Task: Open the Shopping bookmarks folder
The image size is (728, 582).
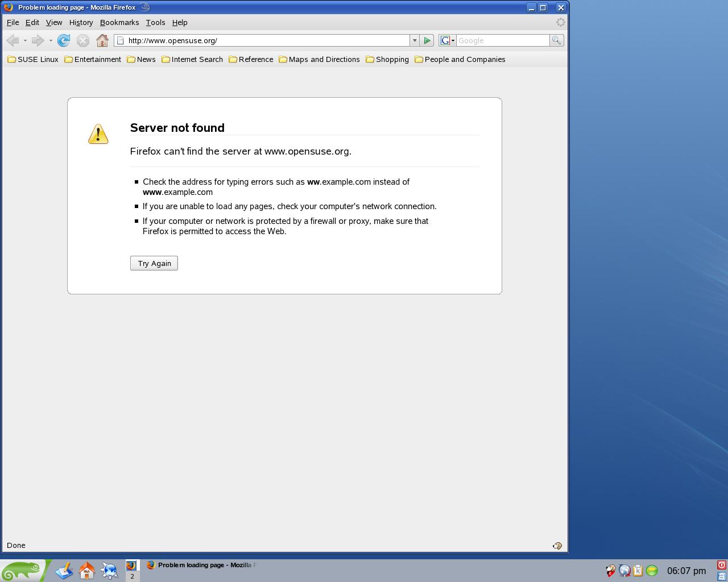Action: coord(387,59)
